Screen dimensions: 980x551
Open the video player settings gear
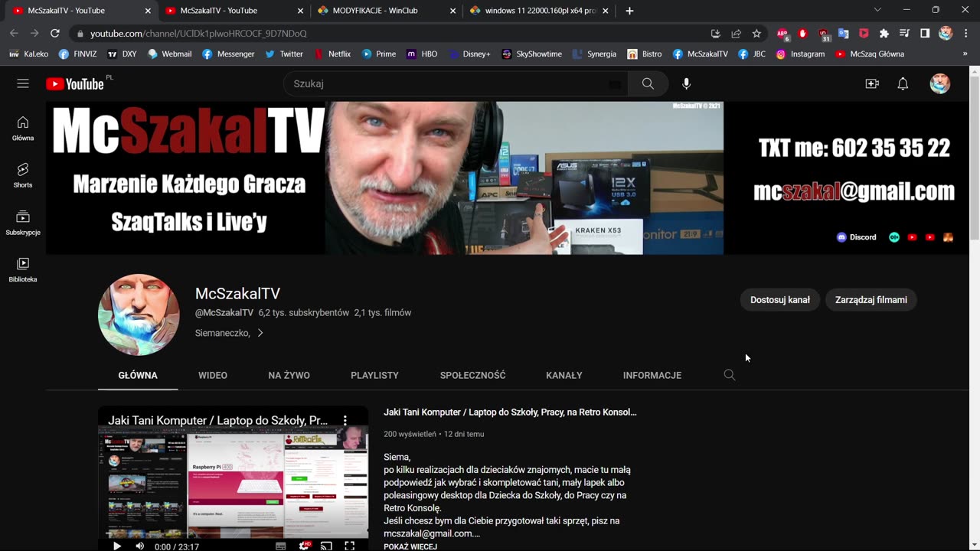click(x=304, y=546)
